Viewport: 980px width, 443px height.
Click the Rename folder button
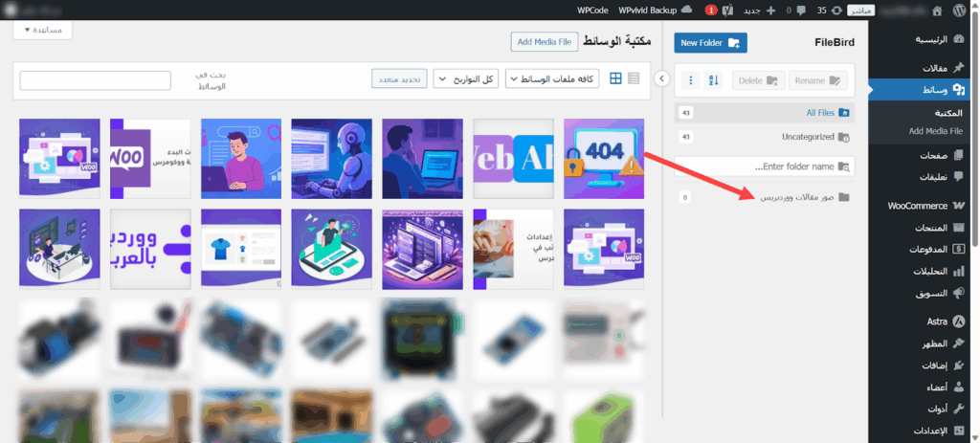pos(818,80)
